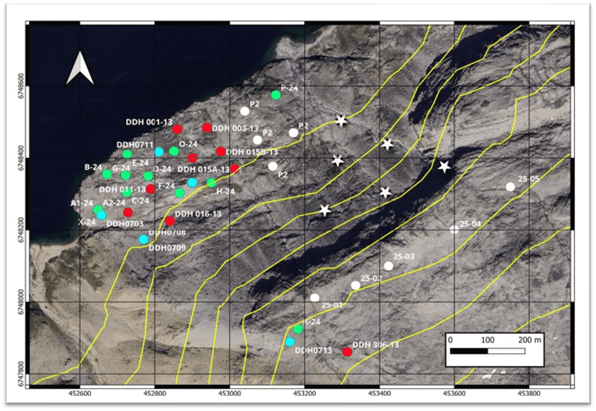Image resolution: width=596 pixels, height=411 pixels.
Task: Click the DDH0711 text label
Action: pos(135,145)
